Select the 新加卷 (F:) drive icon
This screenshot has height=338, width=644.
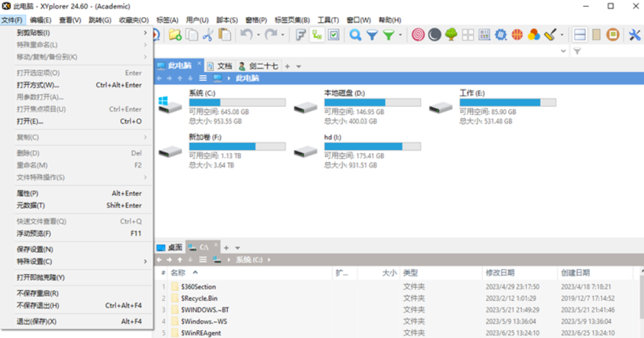click(x=170, y=152)
